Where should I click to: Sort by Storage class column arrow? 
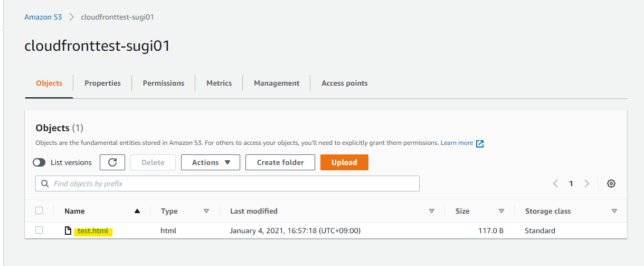[614, 211]
